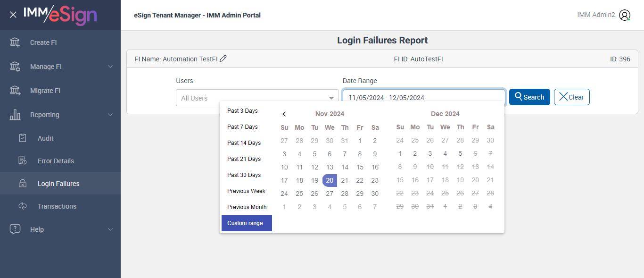Choose the Previous Month range option
Image resolution: width=644 pixels, height=278 pixels.
[247, 207]
